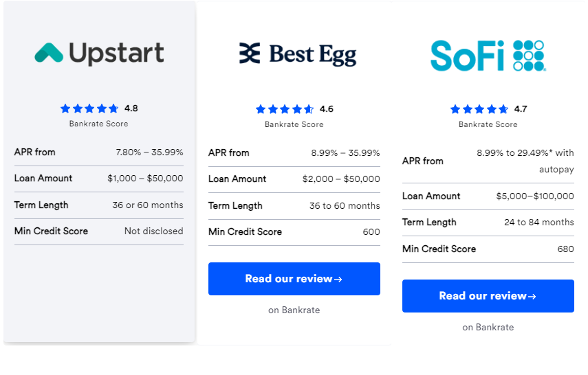Click Best Egg's Min Credit Score 600
Image resolution: width=588 pixels, height=375 pixels.
[x=371, y=232]
